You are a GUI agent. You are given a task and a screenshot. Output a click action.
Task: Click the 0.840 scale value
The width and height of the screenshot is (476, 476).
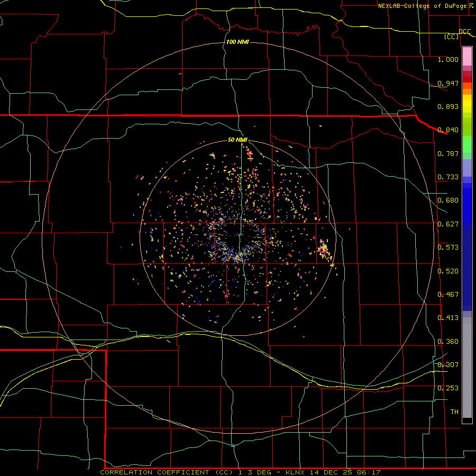[x=448, y=130]
